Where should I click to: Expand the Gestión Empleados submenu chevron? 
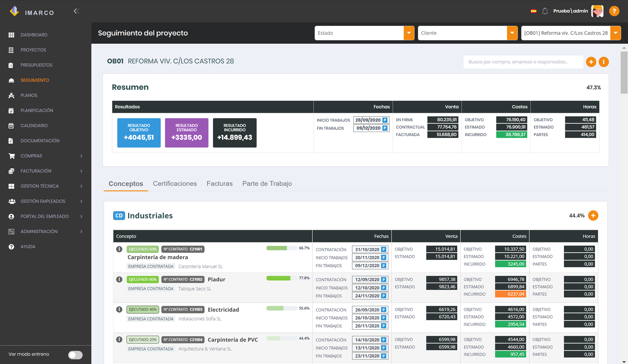click(81, 201)
